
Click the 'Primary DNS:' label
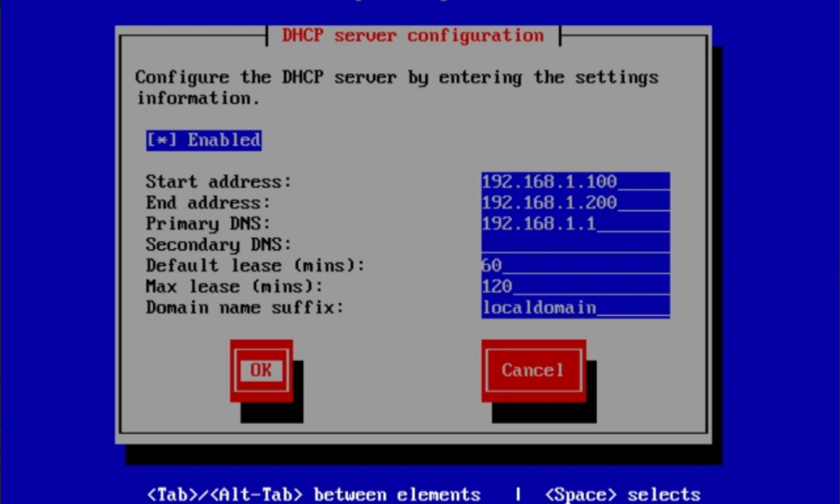click(208, 223)
